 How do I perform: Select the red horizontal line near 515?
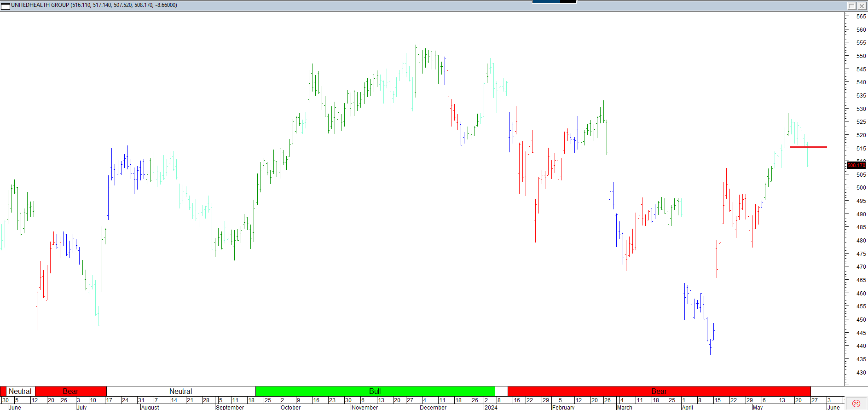pyautogui.click(x=808, y=147)
